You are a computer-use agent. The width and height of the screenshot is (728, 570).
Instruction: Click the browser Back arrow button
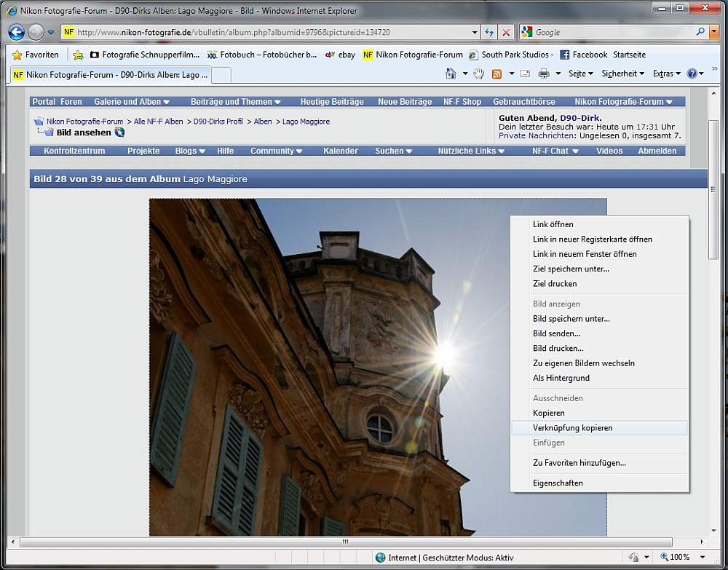[x=16, y=32]
